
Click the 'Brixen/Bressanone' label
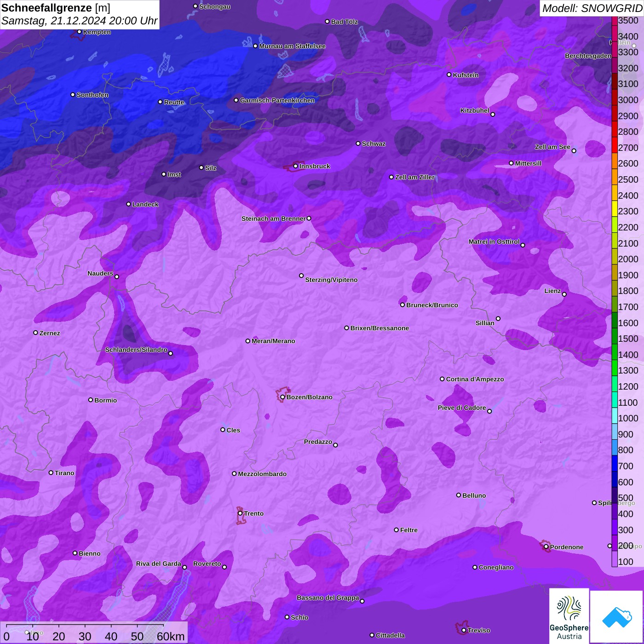[x=379, y=328]
